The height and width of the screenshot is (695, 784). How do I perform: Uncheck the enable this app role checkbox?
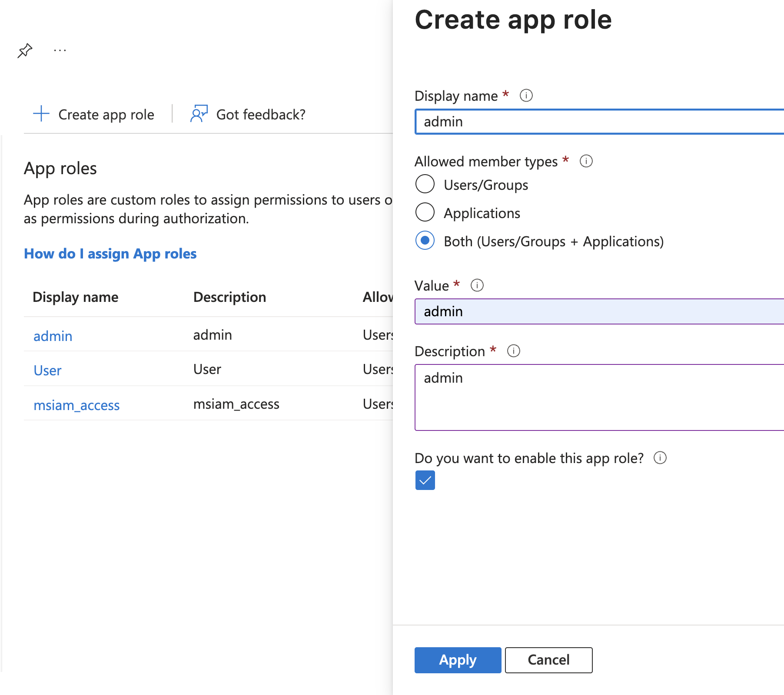tap(425, 480)
